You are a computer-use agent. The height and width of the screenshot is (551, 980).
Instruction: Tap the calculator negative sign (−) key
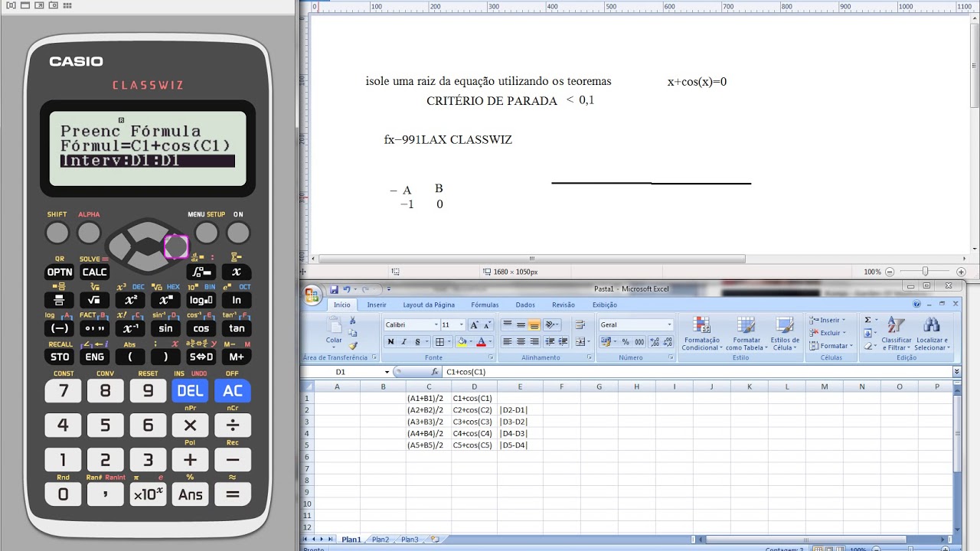point(60,328)
